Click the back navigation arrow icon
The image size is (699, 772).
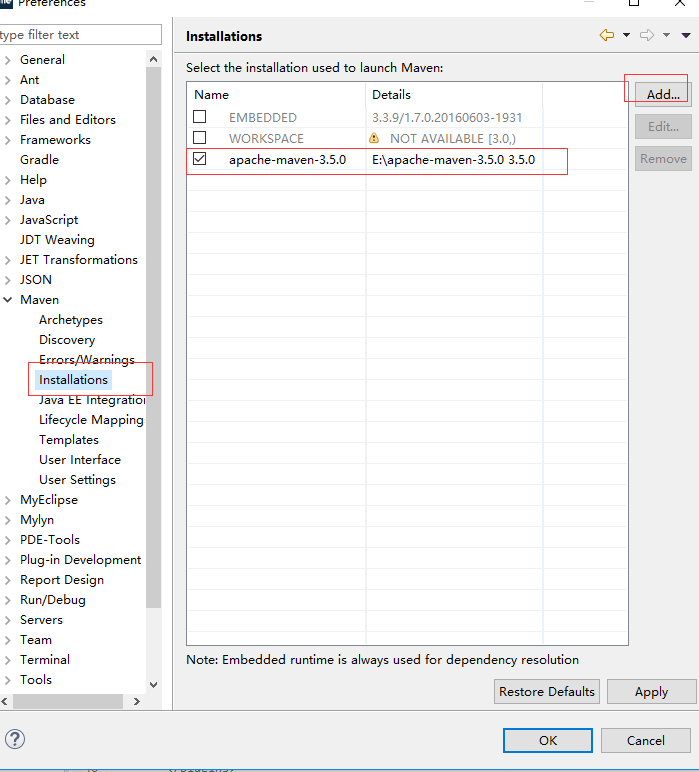click(606, 35)
